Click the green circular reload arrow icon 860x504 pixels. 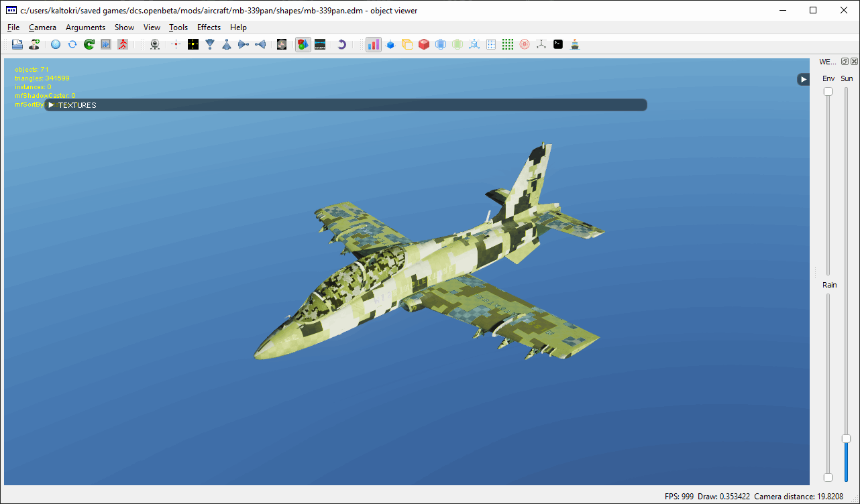(89, 44)
